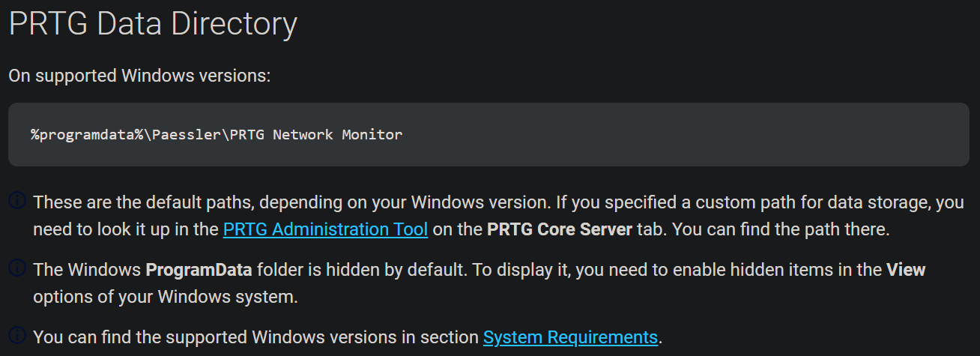This screenshot has height=356, width=980.
Task: Click the "On supported Windows versions:" line
Action: [x=139, y=76]
